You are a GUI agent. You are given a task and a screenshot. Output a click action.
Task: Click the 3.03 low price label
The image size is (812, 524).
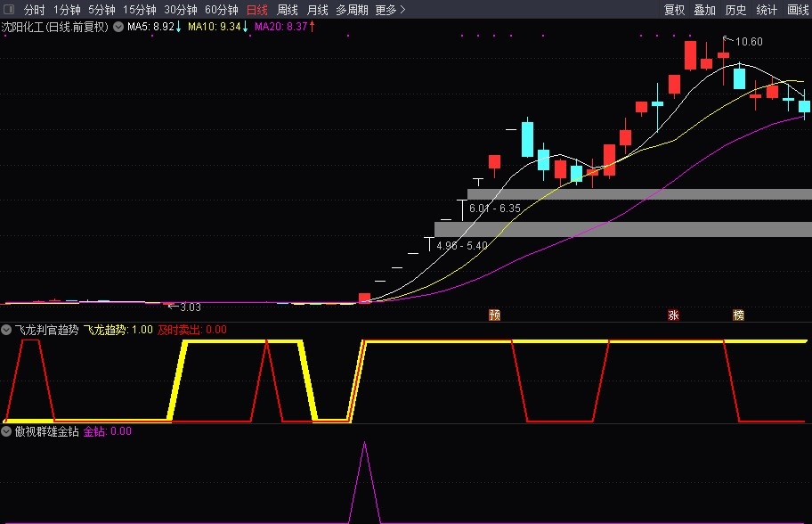coord(190,307)
